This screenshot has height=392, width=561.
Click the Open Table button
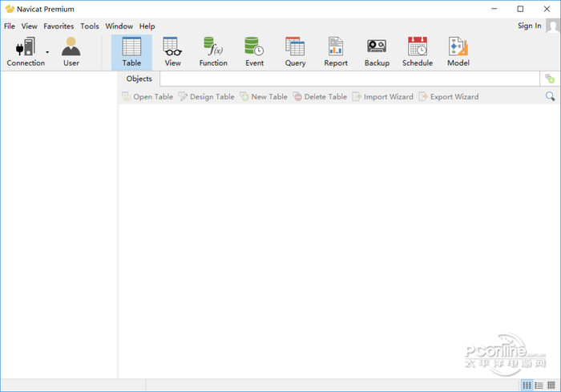pos(147,97)
